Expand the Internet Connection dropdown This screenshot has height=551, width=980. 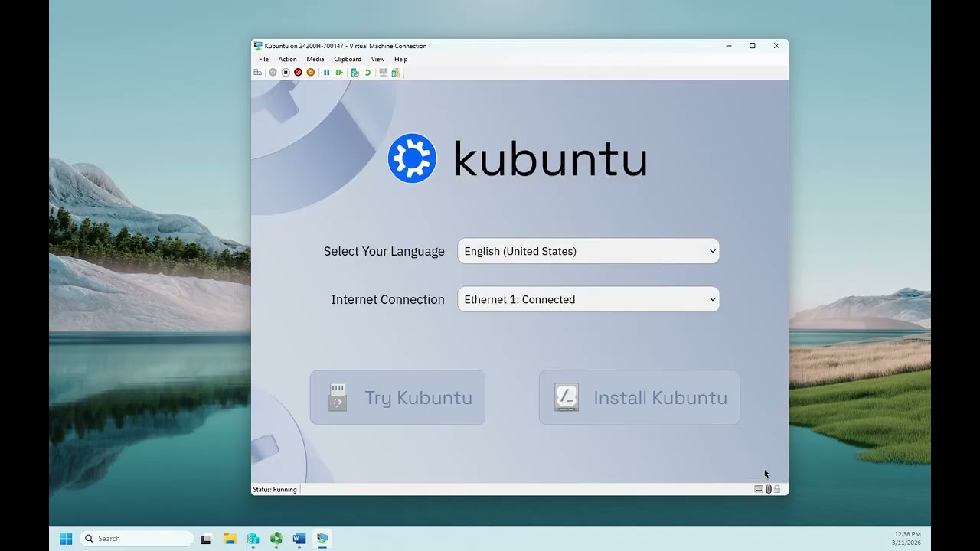[588, 299]
